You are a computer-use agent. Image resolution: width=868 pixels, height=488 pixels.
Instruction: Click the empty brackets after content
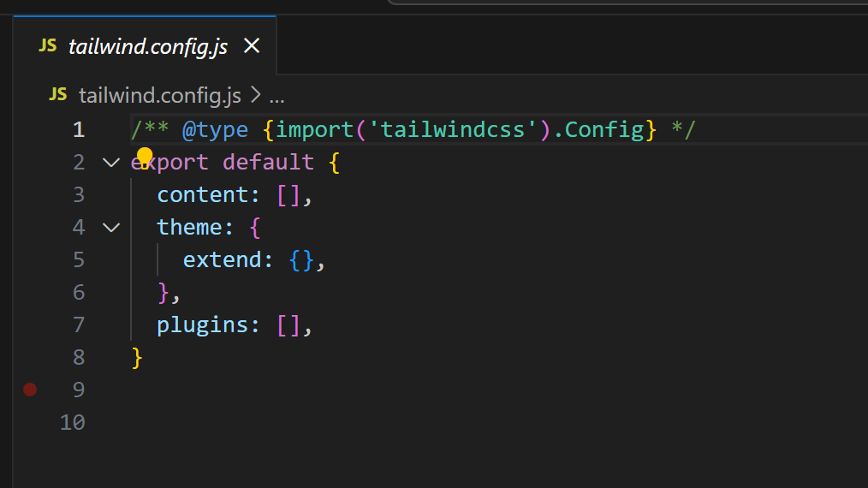coord(288,195)
